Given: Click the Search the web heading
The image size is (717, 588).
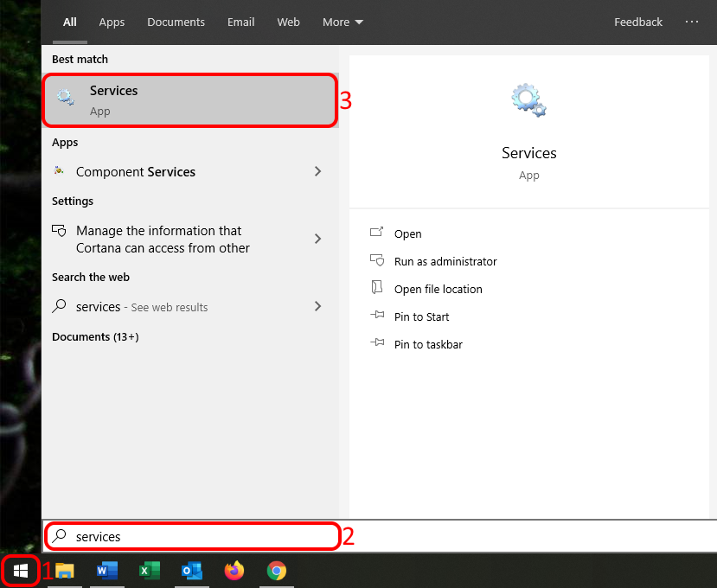Looking at the screenshot, I should pyautogui.click(x=91, y=277).
